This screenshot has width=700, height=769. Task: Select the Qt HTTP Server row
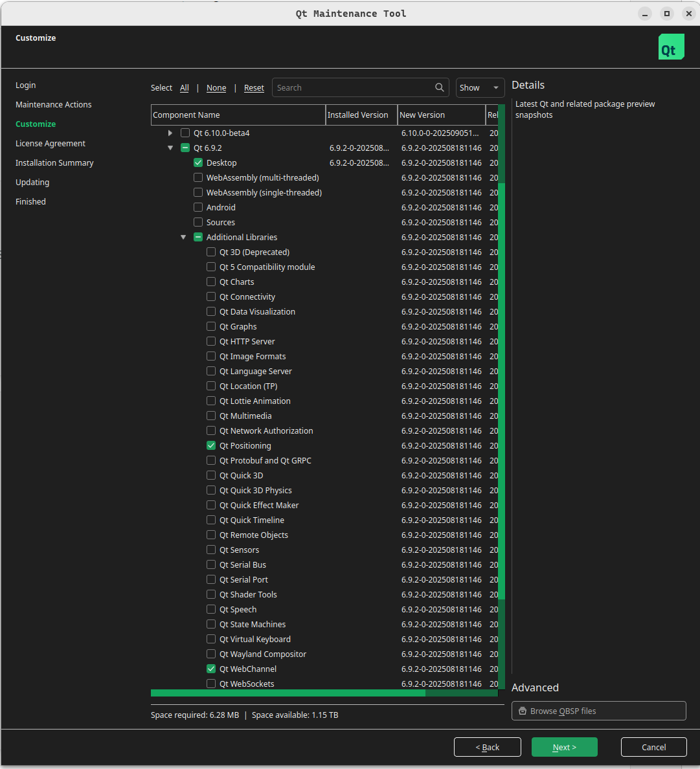324,341
